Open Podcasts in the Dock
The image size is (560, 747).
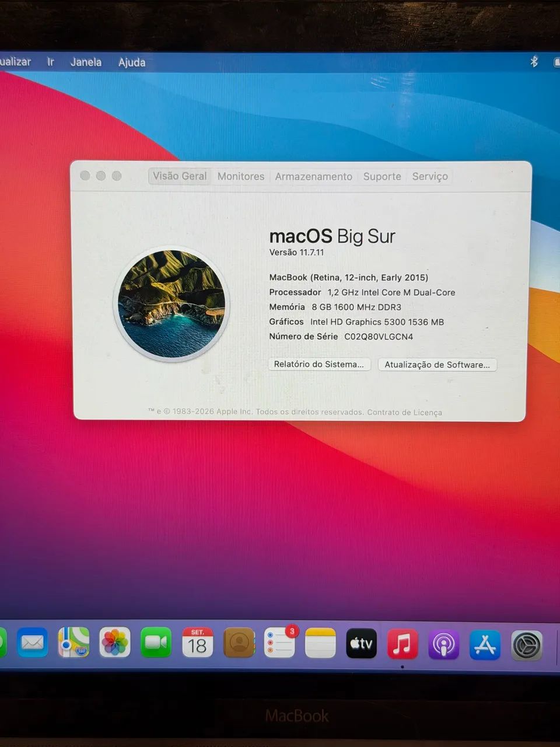pyautogui.click(x=443, y=644)
